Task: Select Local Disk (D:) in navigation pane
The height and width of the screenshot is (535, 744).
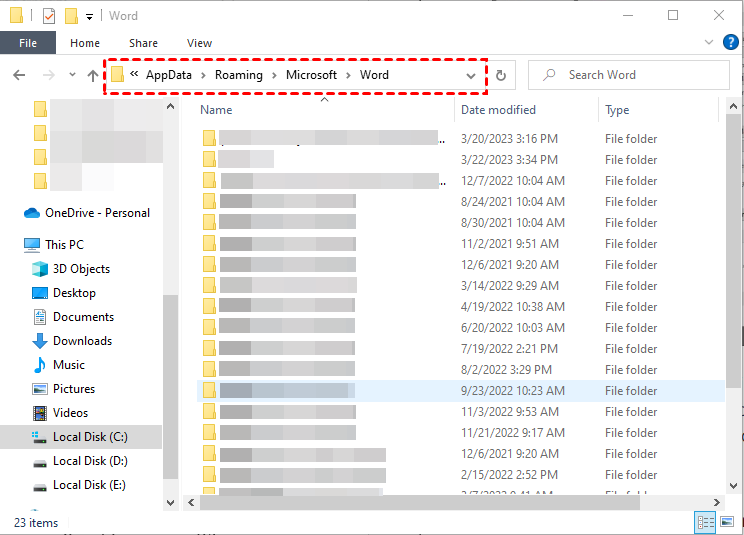Action: point(80,461)
